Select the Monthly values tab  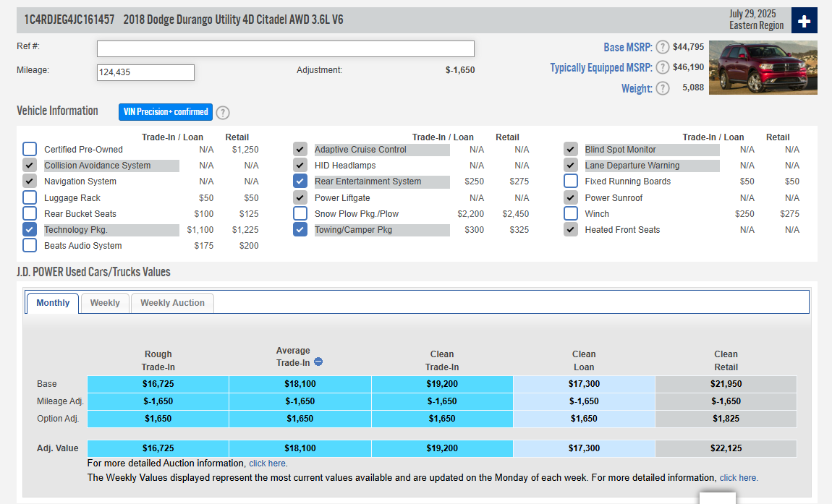click(x=53, y=303)
